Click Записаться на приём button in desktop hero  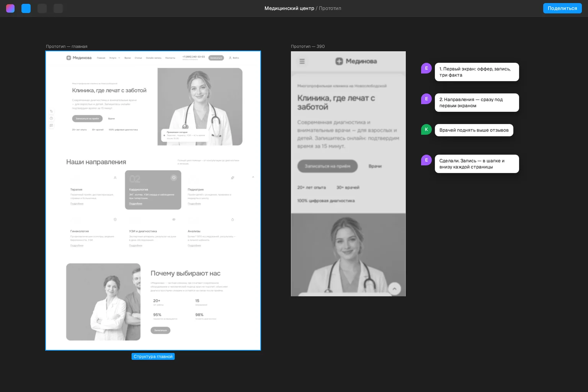(87, 119)
